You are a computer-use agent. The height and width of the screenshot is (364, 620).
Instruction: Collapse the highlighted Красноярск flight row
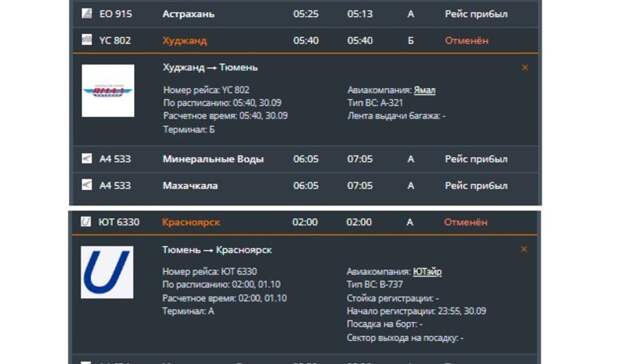[304, 222]
